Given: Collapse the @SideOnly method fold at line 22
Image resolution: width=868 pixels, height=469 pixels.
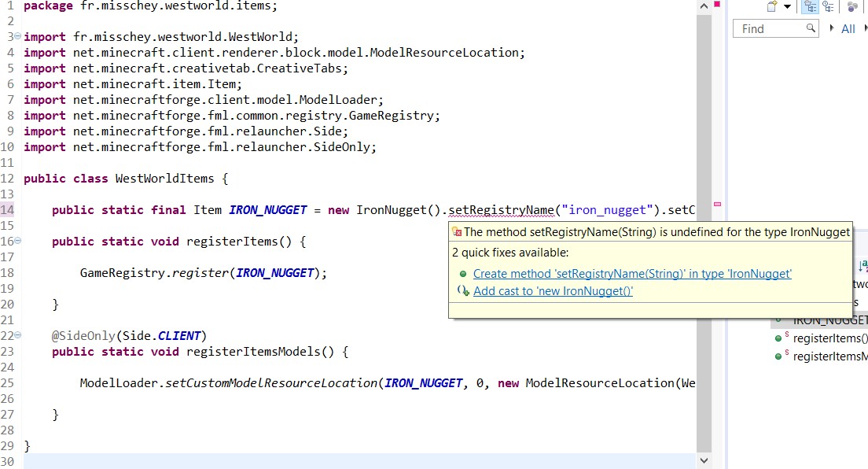Looking at the screenshot, I should [17, 336].
